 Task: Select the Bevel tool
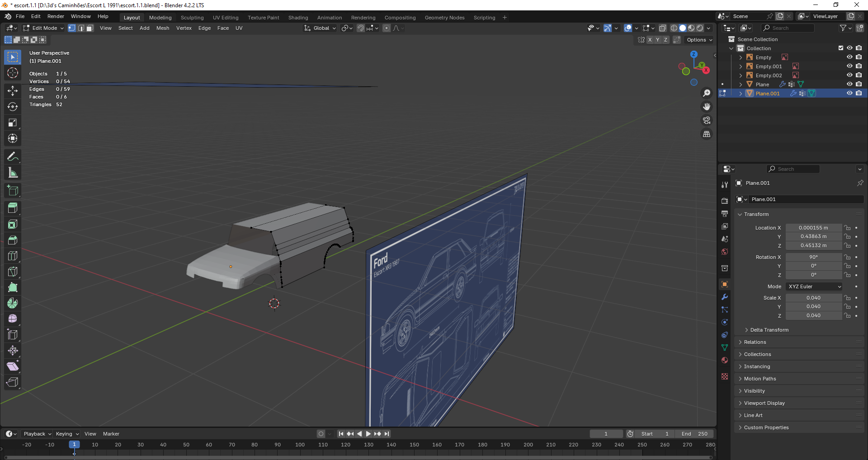click(13, 240)
